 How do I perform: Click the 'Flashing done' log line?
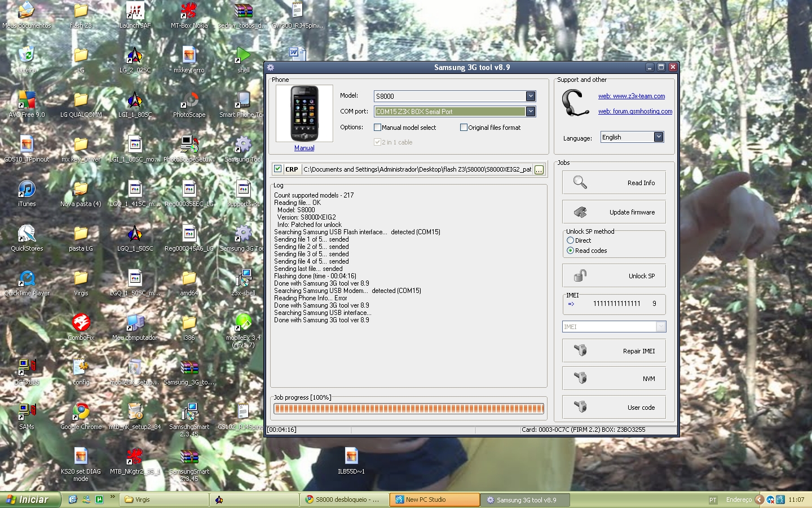(x=315, y=276)
